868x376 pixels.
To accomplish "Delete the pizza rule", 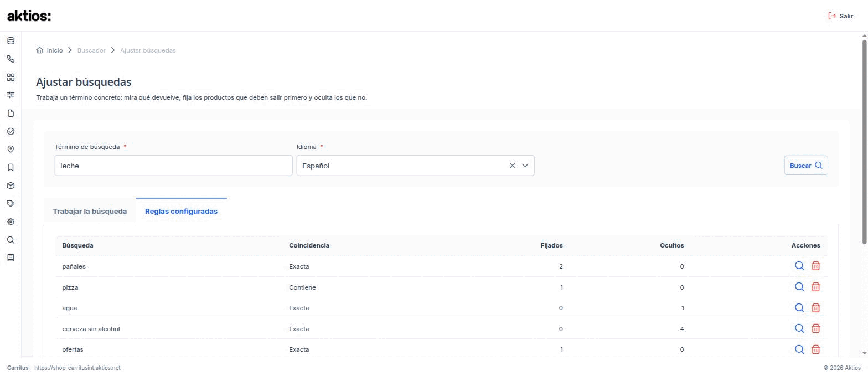I will (815, 287).
